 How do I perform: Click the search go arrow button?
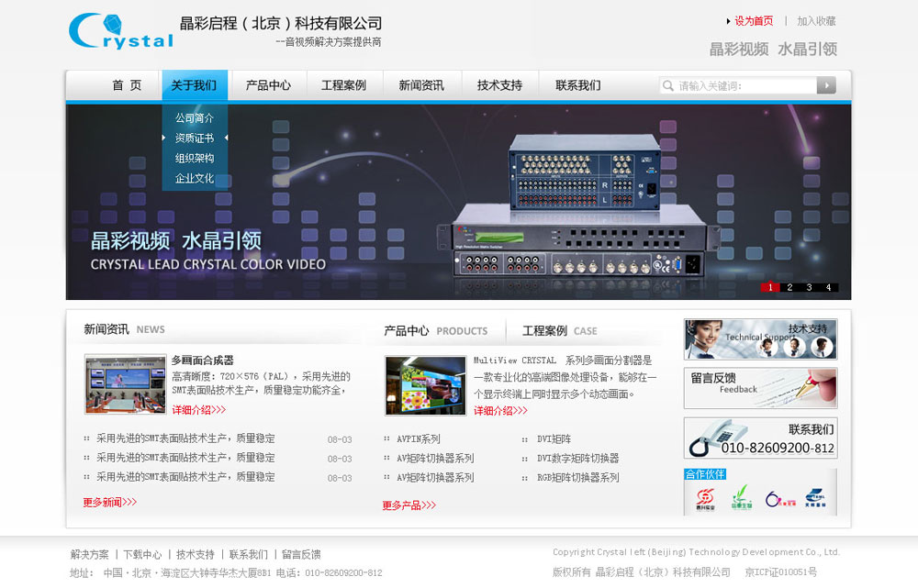pyautogui.click(x=824, y=85)
